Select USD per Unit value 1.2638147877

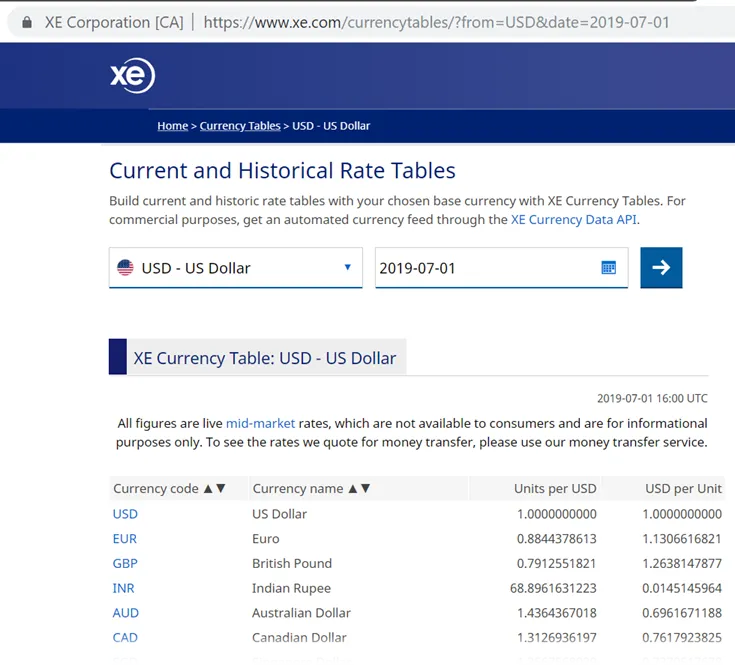pos(682,563)
